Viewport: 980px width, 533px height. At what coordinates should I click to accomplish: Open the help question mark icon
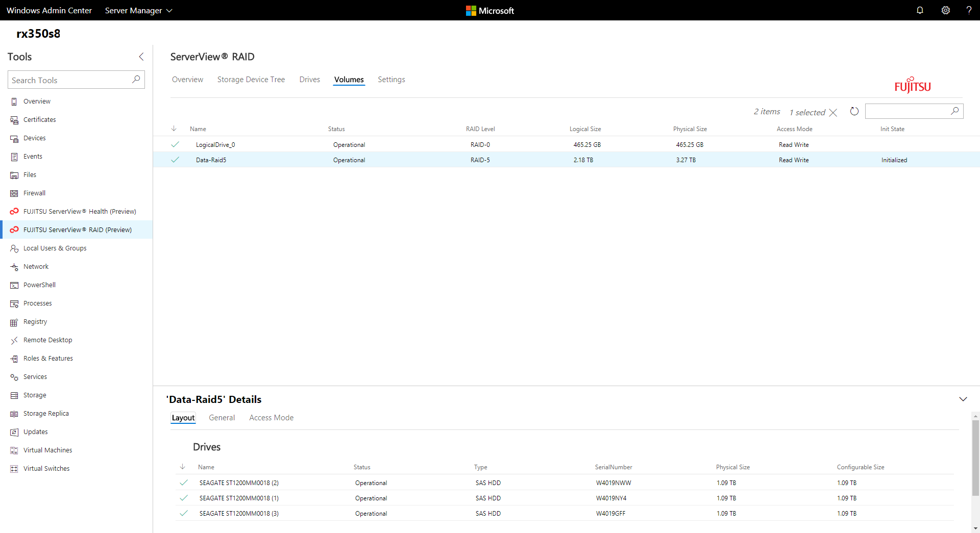[969, 10]
